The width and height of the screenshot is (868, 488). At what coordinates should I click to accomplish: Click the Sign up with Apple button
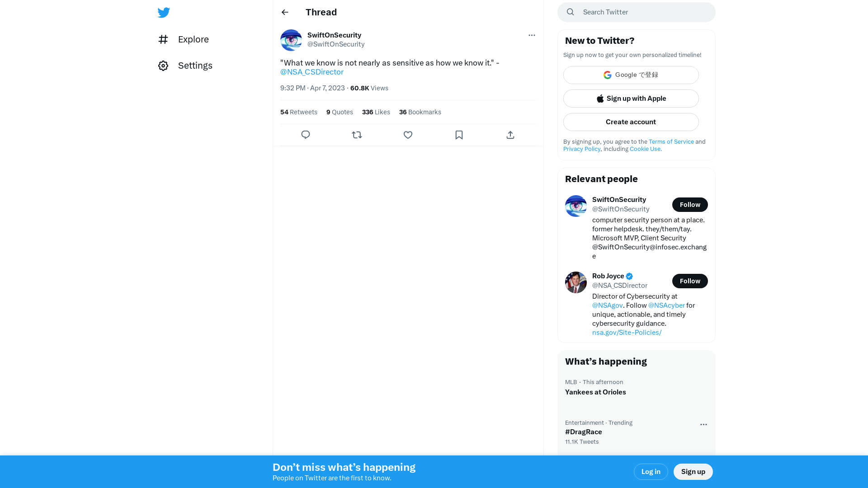click(631, 99)
